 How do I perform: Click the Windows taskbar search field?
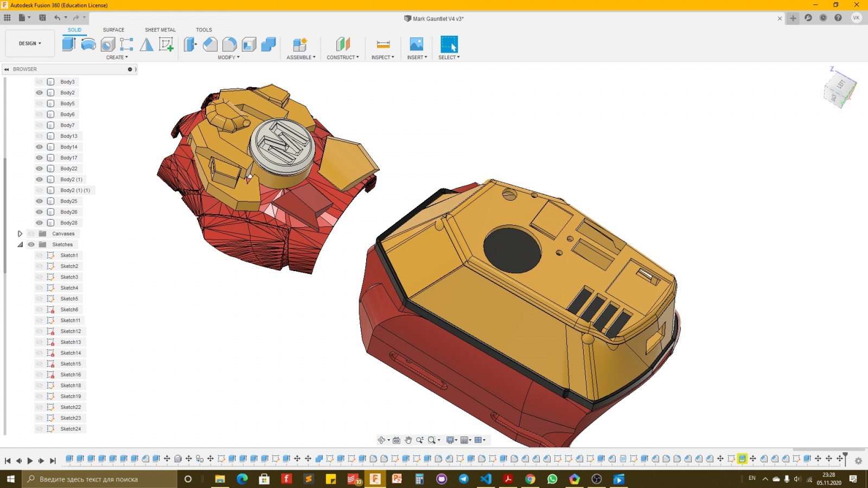click(x=100, y=479)
